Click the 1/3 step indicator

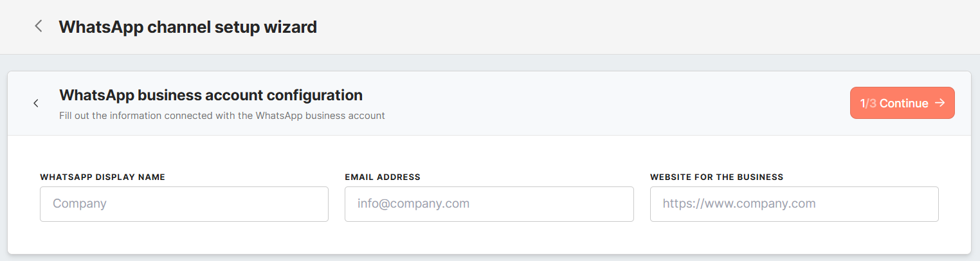(x=868, y=104)
